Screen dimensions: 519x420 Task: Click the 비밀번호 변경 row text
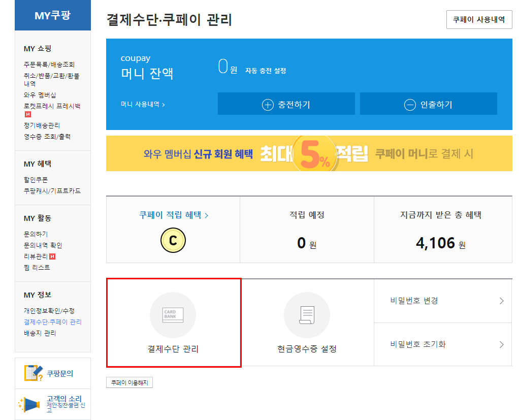coord(414,301)
